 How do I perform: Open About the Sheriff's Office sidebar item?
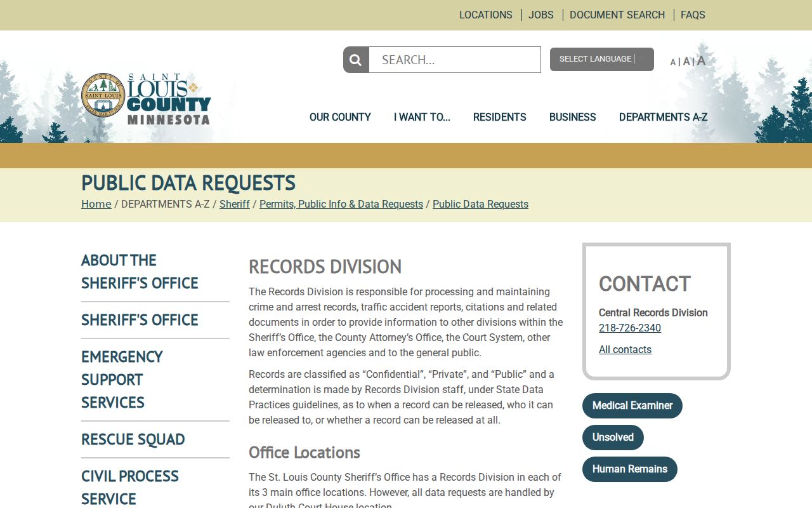pos(140,272)
